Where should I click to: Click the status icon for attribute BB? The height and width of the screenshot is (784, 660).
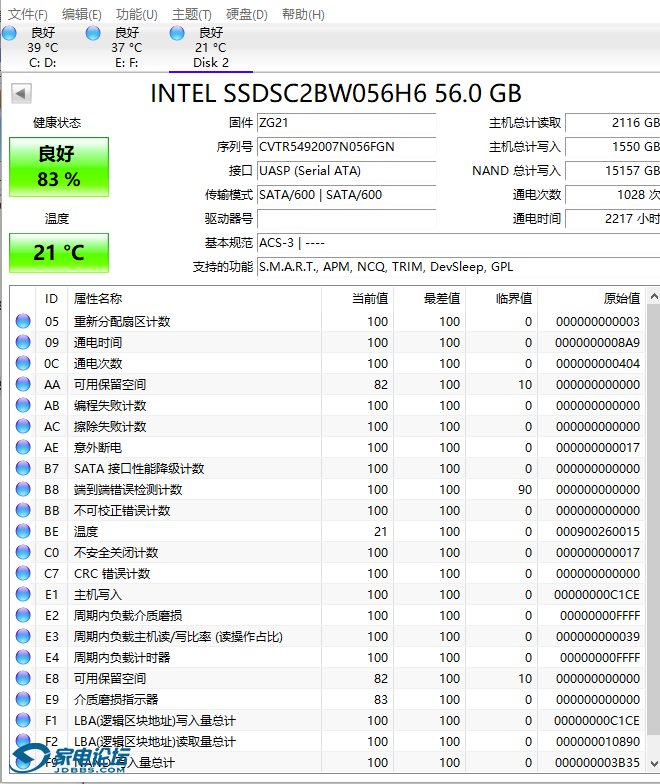pos(23,510)
